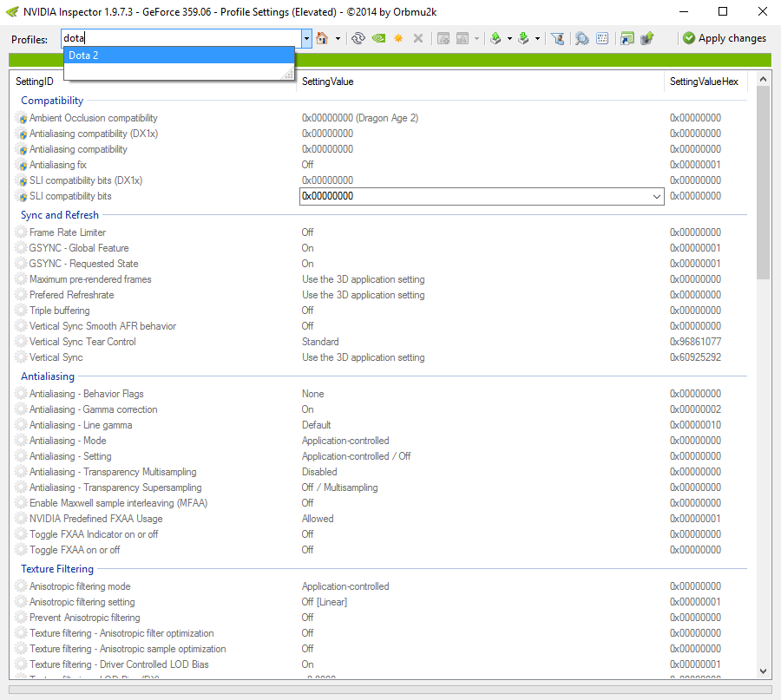781x700 pixels.
Task: Click the gear icon beside Frame Rate Limiter
Action: [x=21, y=232]
